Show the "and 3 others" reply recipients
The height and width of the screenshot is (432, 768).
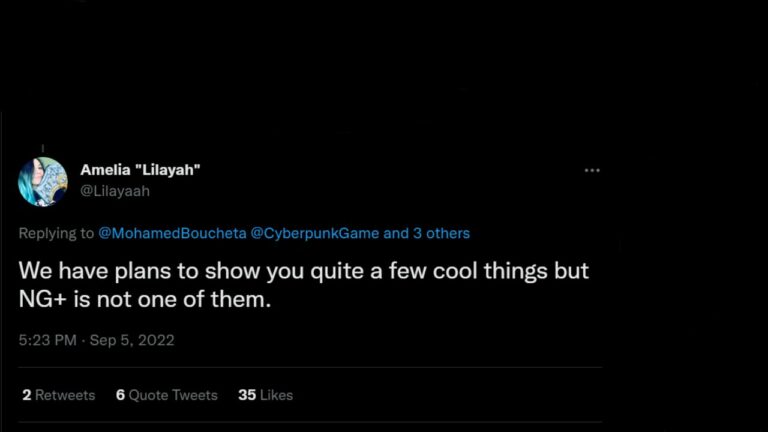click(427, 233)
